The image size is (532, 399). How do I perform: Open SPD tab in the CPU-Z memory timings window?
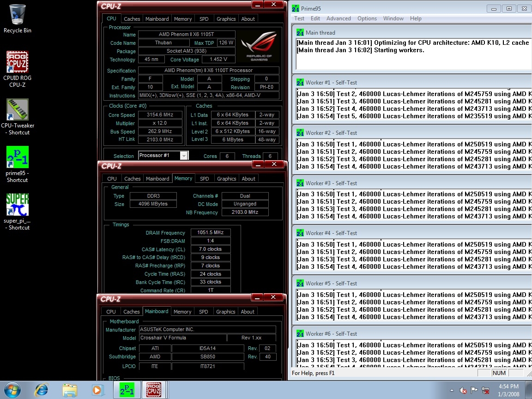click(204, 179)
